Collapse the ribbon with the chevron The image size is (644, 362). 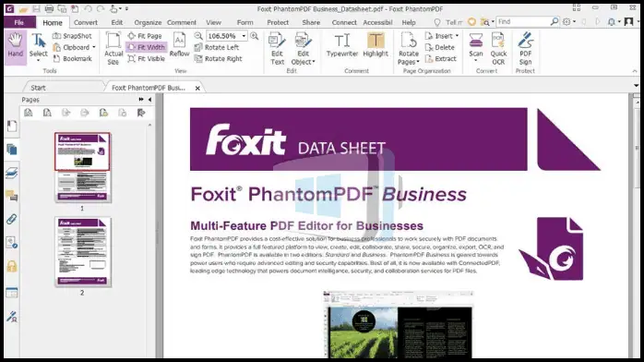635,71
